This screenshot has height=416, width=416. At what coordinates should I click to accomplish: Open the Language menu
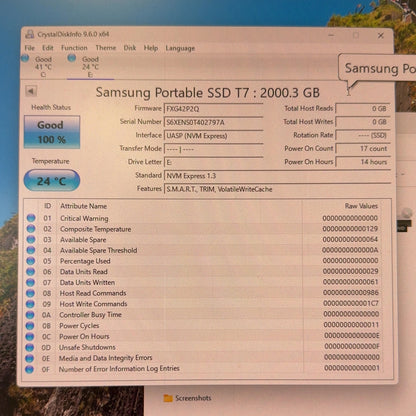point(180,48)
